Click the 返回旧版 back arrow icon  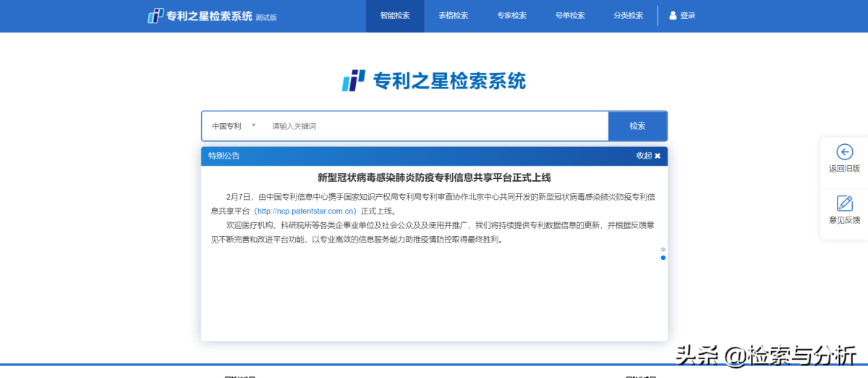pos(844,151)
